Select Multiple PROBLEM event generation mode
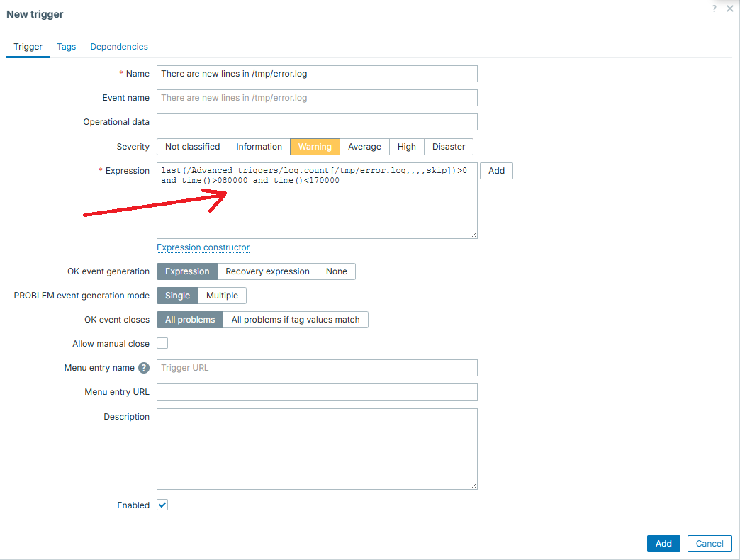Image resolution: width=740 pixels, height=560 pixels. coord(222,296)
